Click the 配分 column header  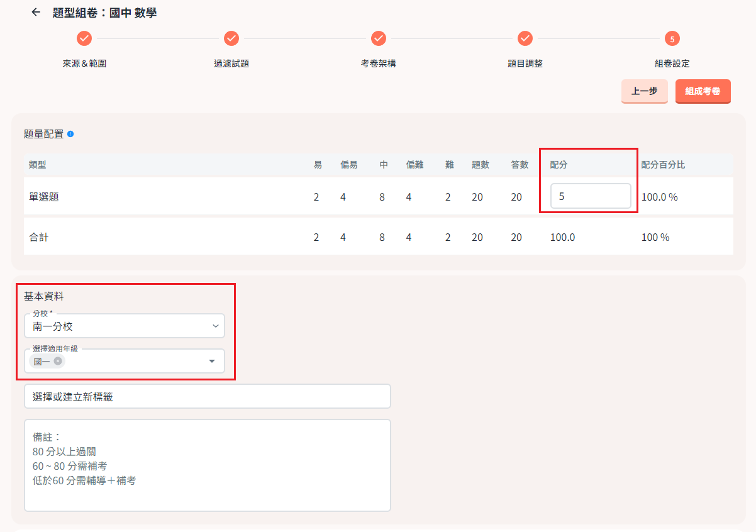[559, 165]
